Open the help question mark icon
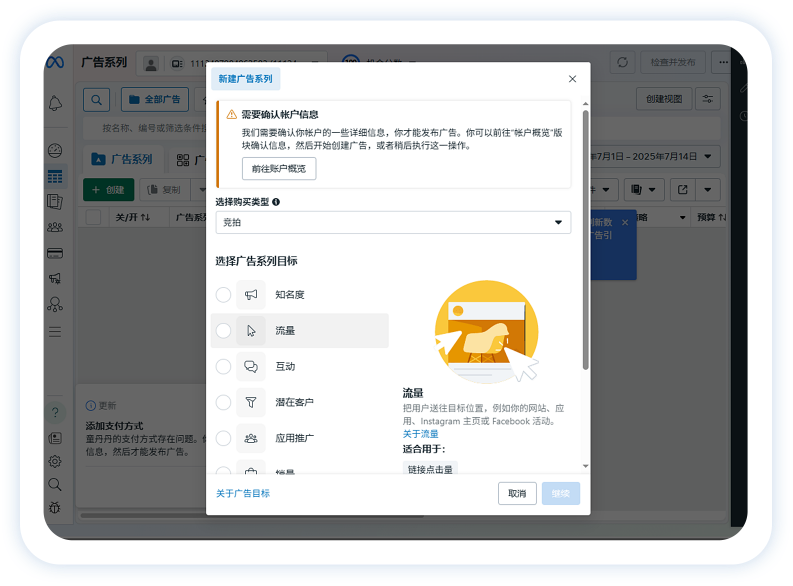The width and height of the screenshot is (793, 586). [55, 412]
